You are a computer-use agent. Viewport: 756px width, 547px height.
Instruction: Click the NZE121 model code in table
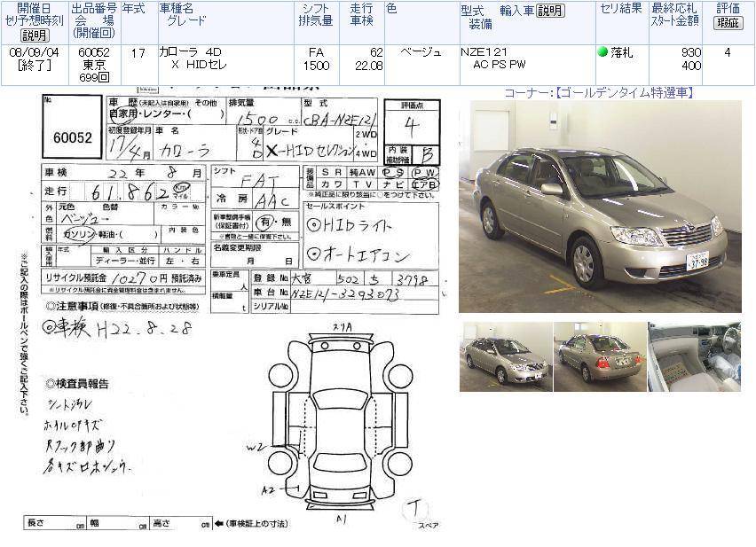[484, 52]
